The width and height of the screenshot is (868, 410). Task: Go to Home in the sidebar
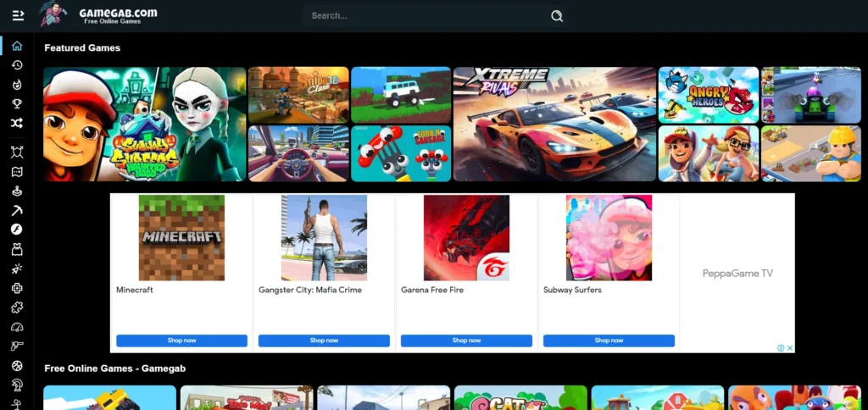coord(17,46)
